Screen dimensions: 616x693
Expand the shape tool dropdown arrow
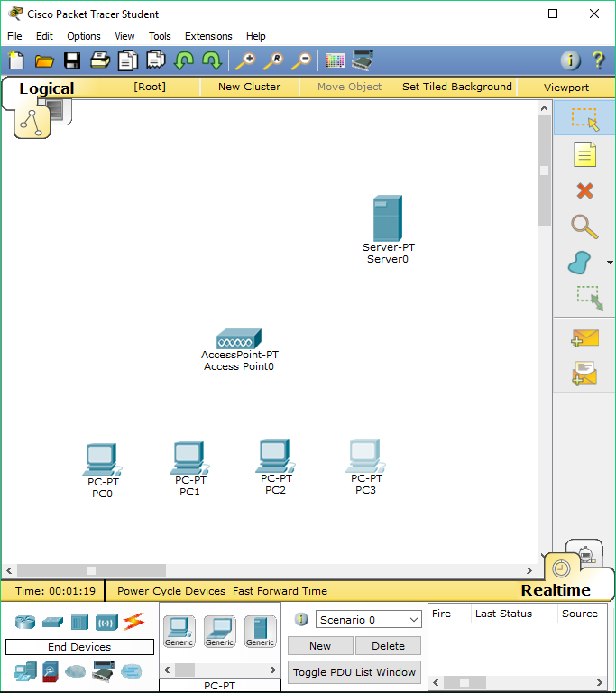pos(610,263)
